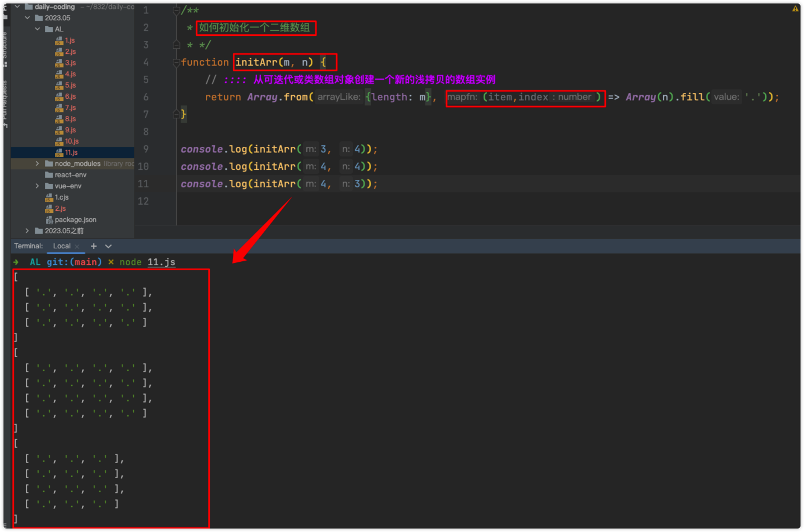Click the package.json config file icon
Viewport: 804px width, 532px height.
point(49,220)
